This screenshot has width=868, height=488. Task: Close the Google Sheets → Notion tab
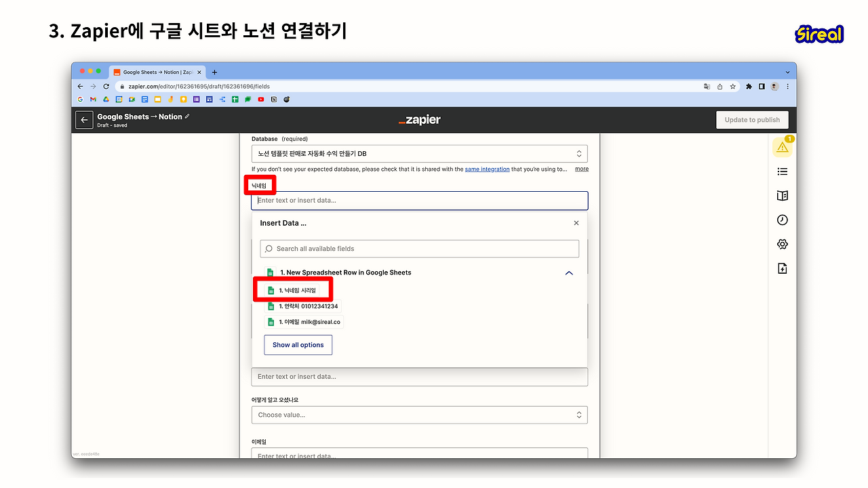click(199, 72)
